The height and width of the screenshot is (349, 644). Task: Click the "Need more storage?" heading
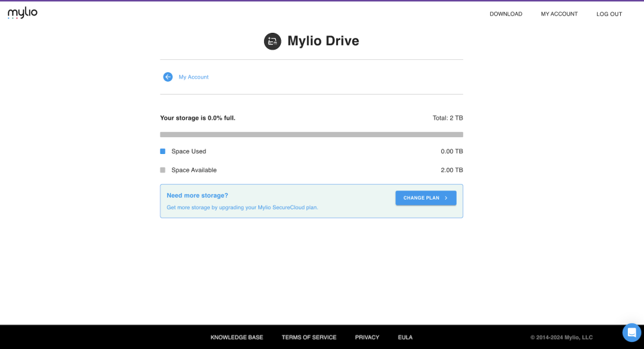click(x=197, y=195)
